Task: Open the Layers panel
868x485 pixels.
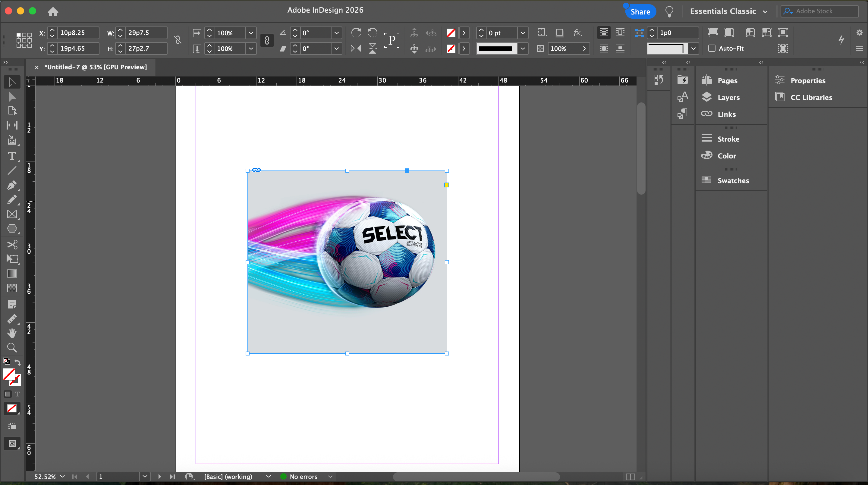Action: coord(728,97)
